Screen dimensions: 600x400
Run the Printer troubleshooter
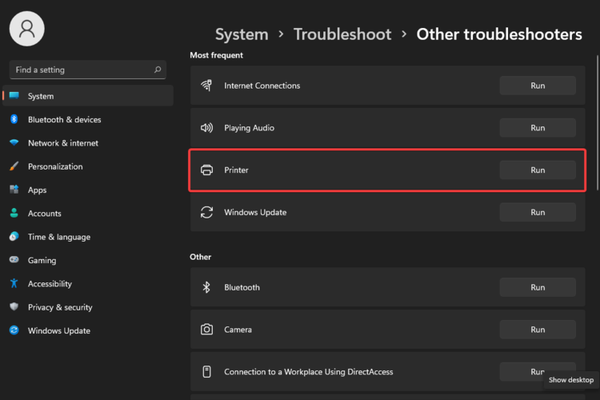pos(537,170)
